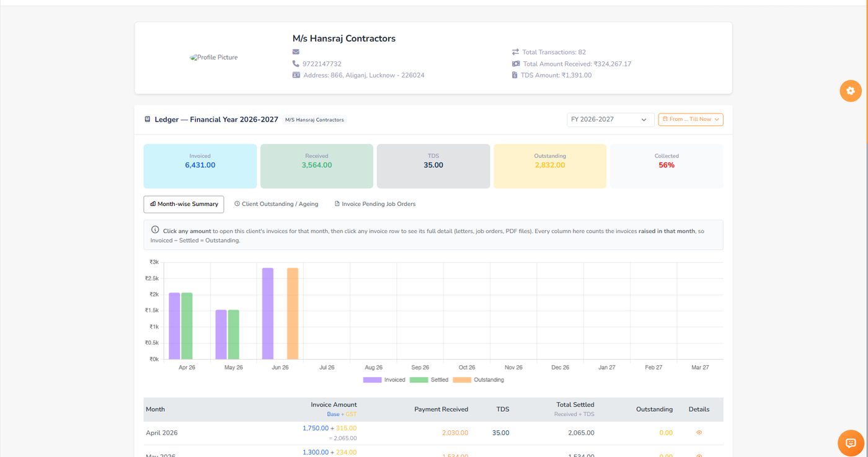Click April 2026 payment received 2,030.00
868x457 pixels.
(x=455, y=433)
